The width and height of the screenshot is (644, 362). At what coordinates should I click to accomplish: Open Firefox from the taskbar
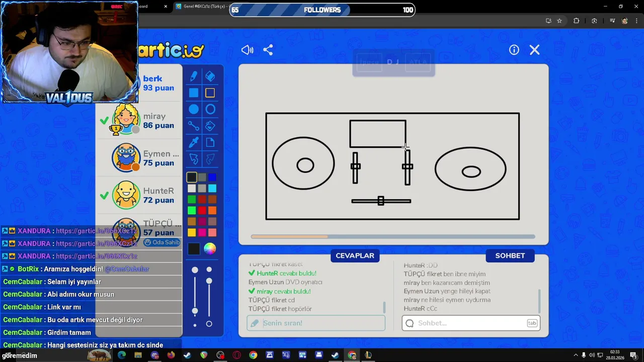click(x=171, y=355)
